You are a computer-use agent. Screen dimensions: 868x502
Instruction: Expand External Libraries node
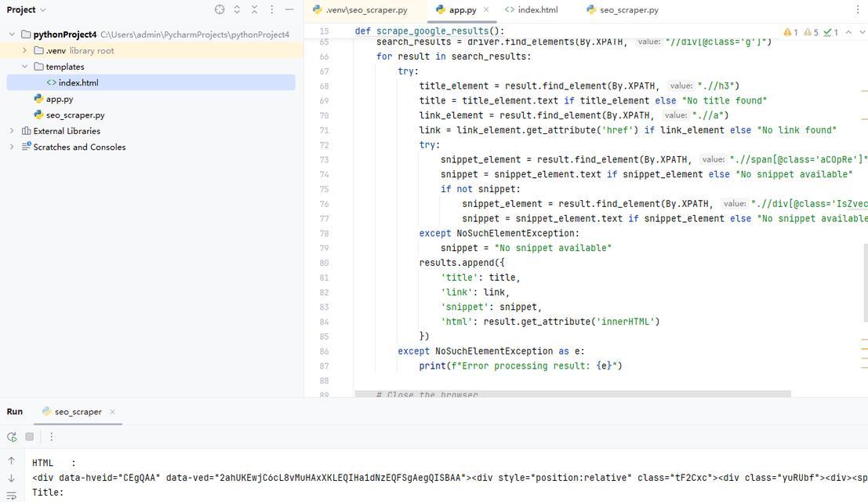pyautogui.click(x=12, y=131)
